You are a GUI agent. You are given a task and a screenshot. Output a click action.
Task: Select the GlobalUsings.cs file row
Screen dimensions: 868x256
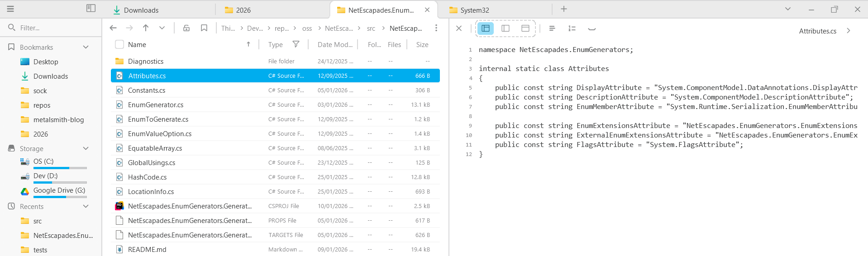(x=275, y=162)
